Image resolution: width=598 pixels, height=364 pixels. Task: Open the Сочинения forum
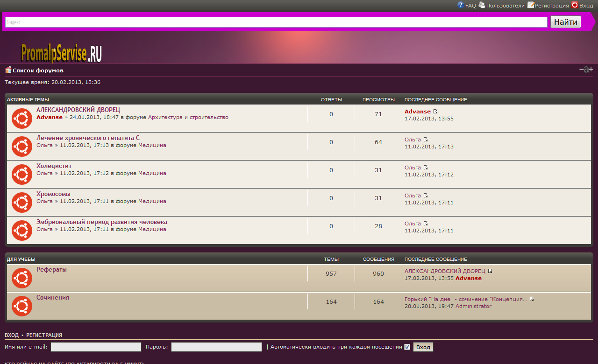[53, 297]
